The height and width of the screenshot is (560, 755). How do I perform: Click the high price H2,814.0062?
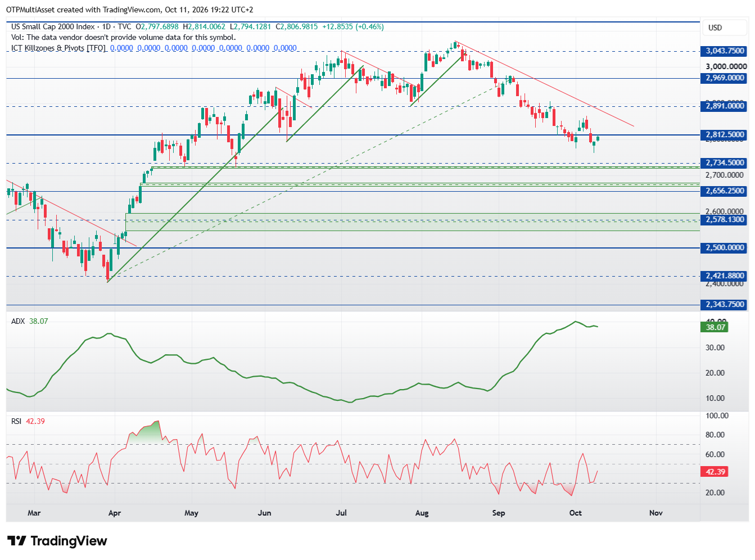click(x=204, y=26)
